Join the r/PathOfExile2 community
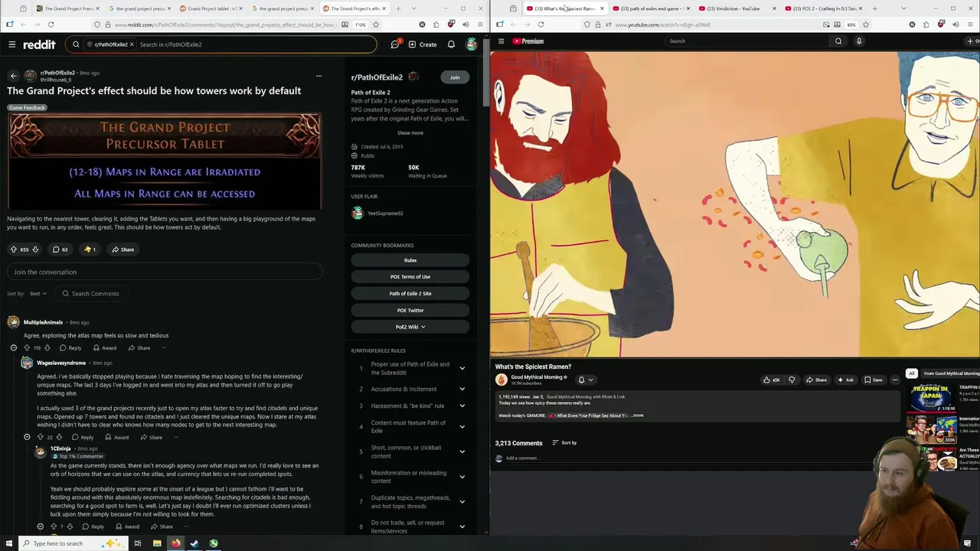The height and width of the screenshot is (551, 980). [x=455, y=77]
